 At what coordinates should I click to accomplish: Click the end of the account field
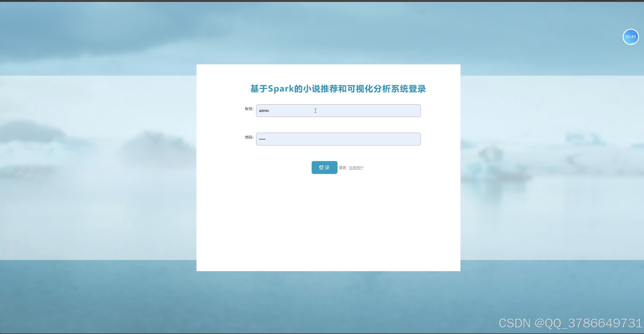414,111
